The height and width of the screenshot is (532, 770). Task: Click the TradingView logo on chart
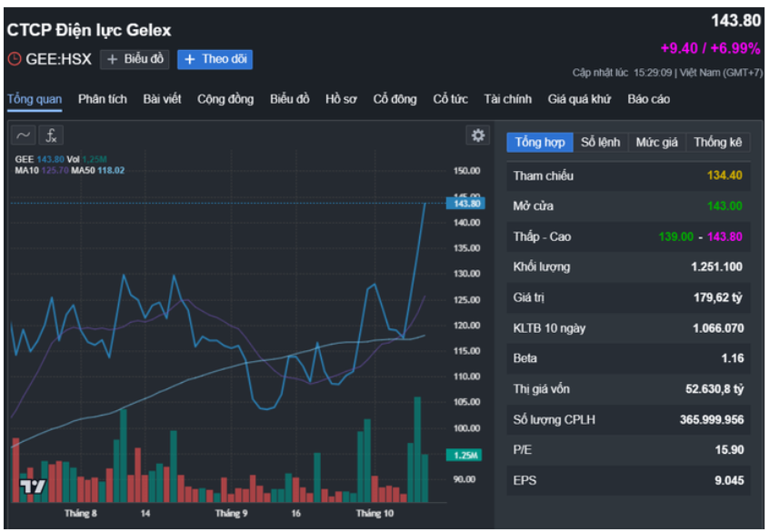coord(32,487)
